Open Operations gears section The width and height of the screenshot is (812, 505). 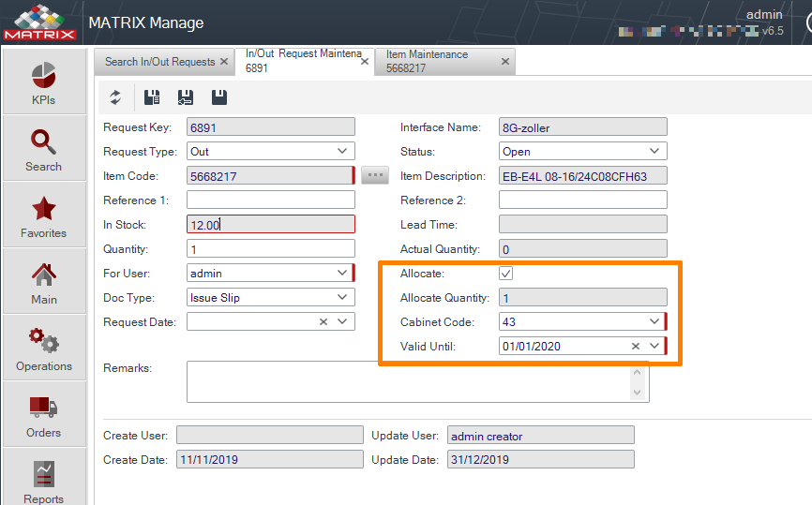[44, 349]
